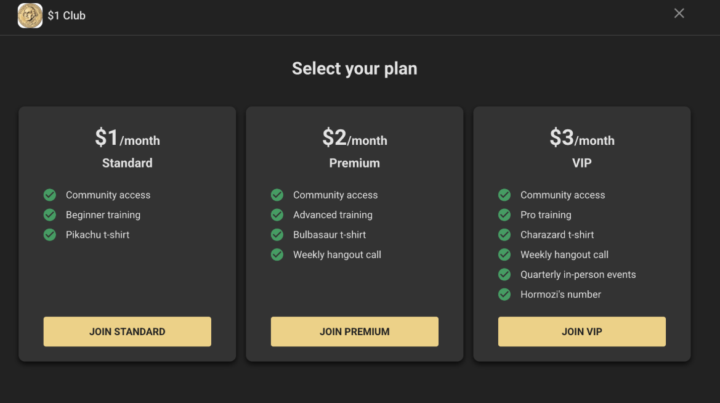Click the Join VIP button

point(581,331)
